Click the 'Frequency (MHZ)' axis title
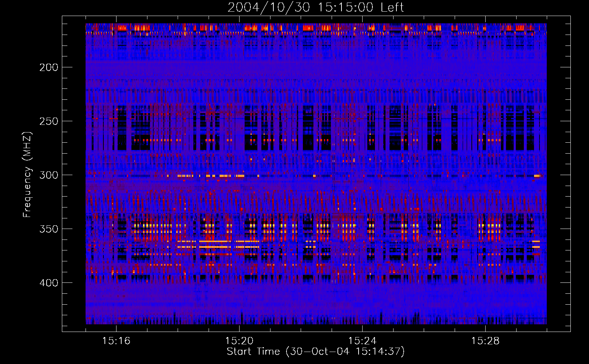The height and width of the screenshot is (364, 589). coord(28,174)
